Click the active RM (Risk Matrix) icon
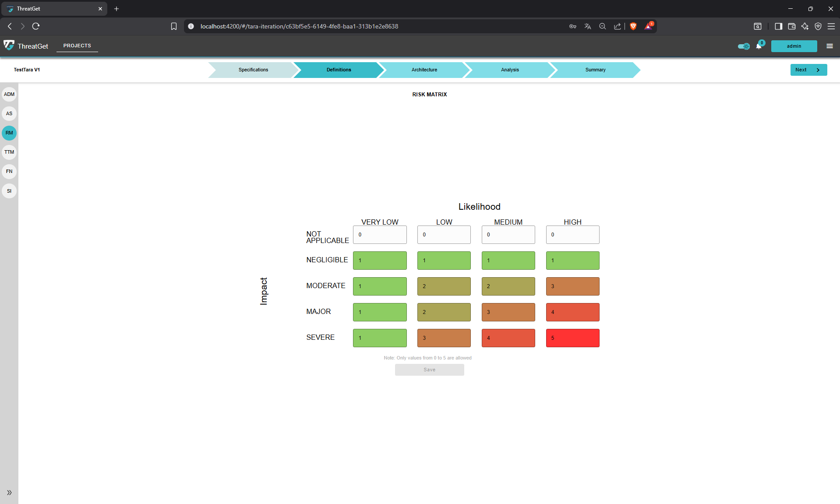The height and width of the screenshot is (504, 840). 9,133
